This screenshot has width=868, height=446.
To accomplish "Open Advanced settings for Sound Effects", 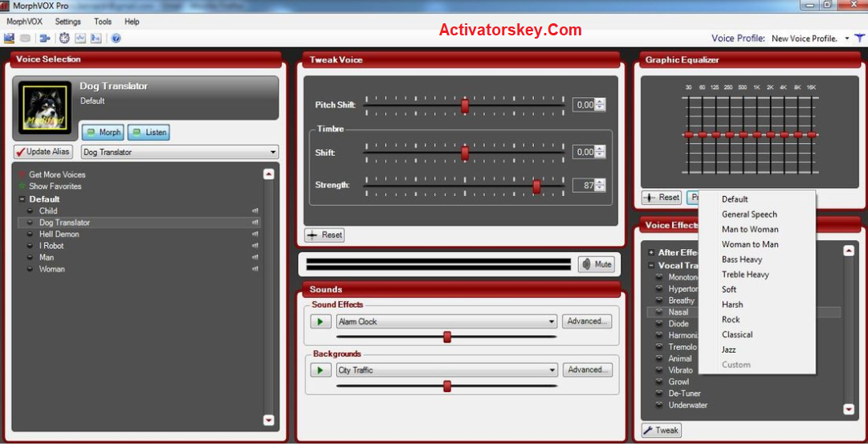I will (x=587, y=321).
